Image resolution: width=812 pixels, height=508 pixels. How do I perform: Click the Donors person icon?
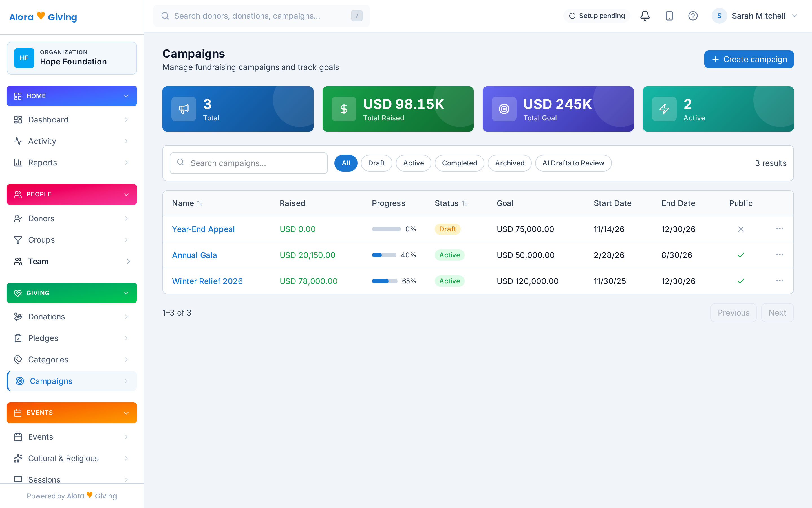(x=18, y=218)
